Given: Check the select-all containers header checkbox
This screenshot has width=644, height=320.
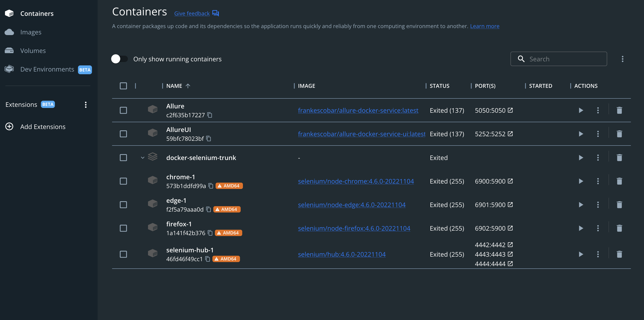Looking at the screenshot, I should [x=123, y=86].
